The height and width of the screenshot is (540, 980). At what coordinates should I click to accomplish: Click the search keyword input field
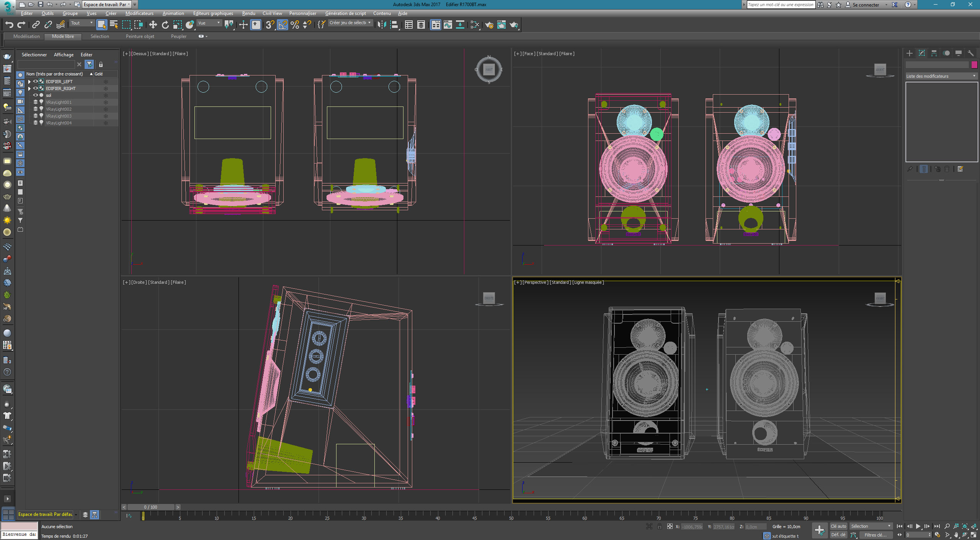781,5
